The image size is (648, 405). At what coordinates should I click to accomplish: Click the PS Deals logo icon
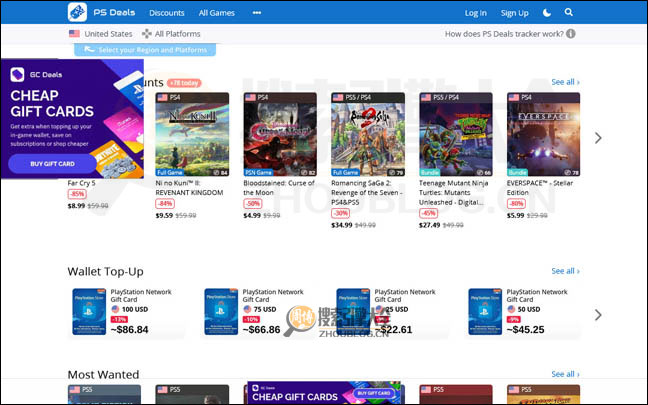pyautogui.click(x=77, y=12)
